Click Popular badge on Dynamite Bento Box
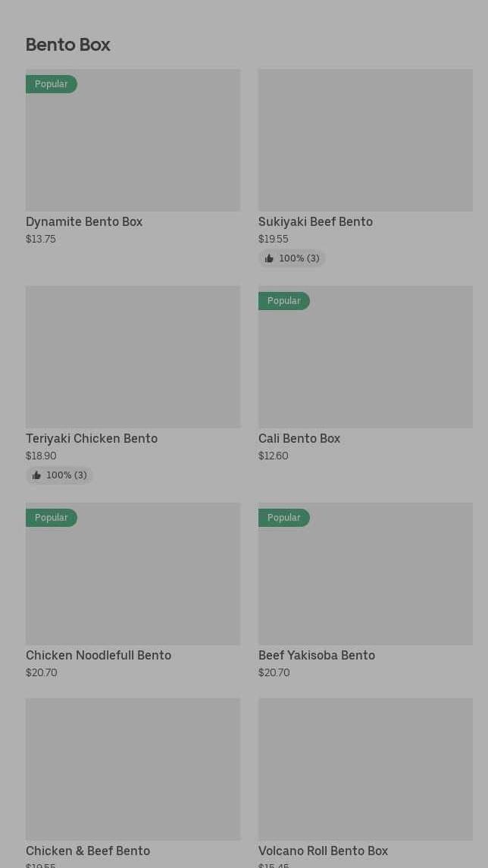Viewport: 488px width, 868px height. point(52,84)
